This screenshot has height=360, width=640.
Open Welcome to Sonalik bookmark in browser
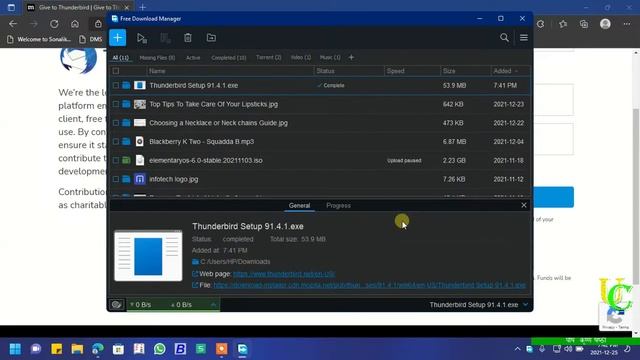tap(40, 39)
